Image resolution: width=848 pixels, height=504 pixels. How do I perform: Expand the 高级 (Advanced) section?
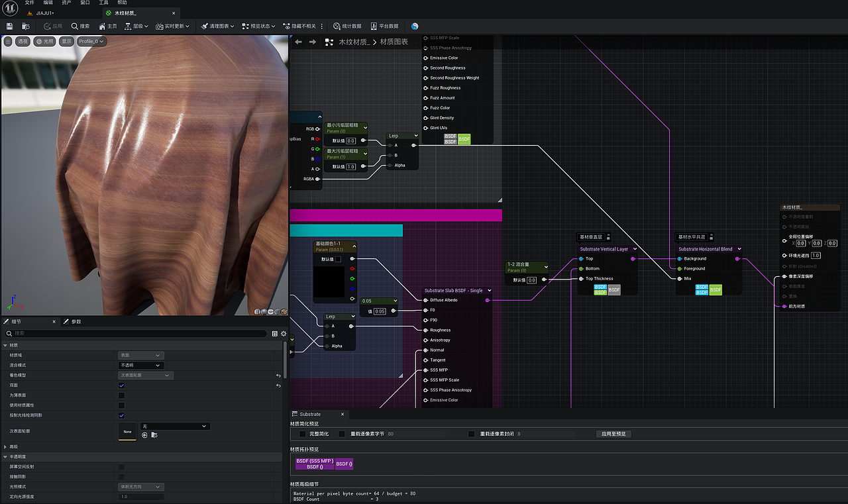pos(5,446)
